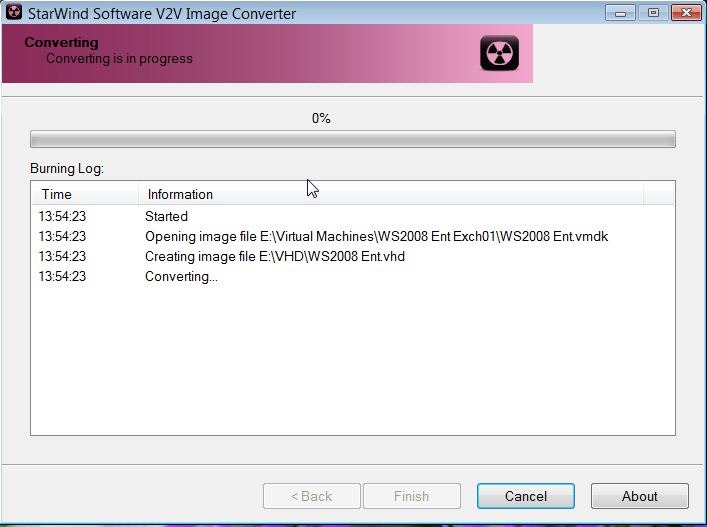
Task: Minimize the V2V Image Converter window
Action: point(620,13)
